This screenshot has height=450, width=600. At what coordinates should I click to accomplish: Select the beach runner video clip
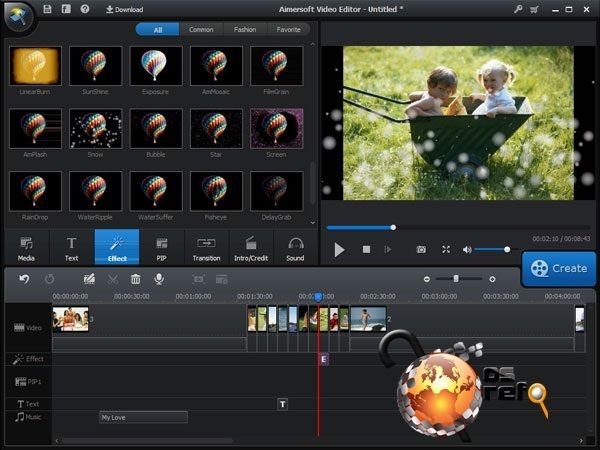(x=368, y=319)
